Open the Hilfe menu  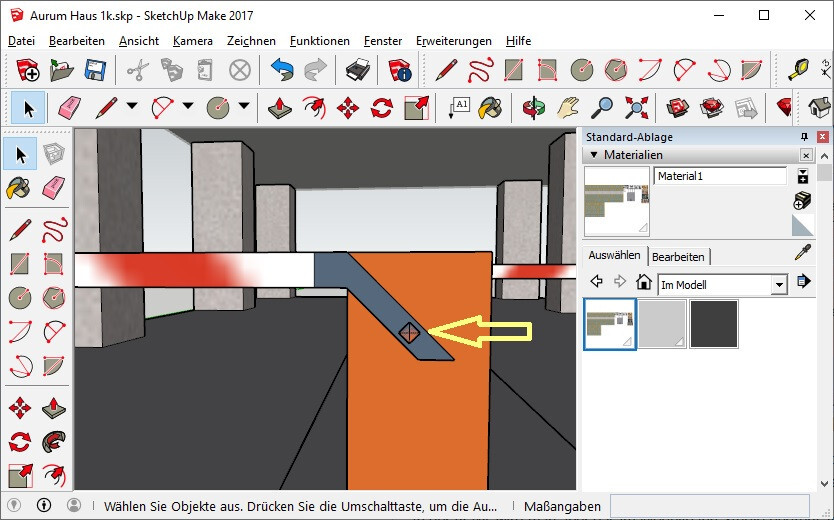518,41
